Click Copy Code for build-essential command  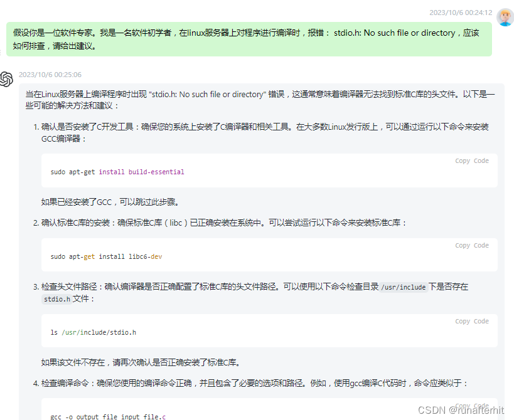[x=471, y=160]
